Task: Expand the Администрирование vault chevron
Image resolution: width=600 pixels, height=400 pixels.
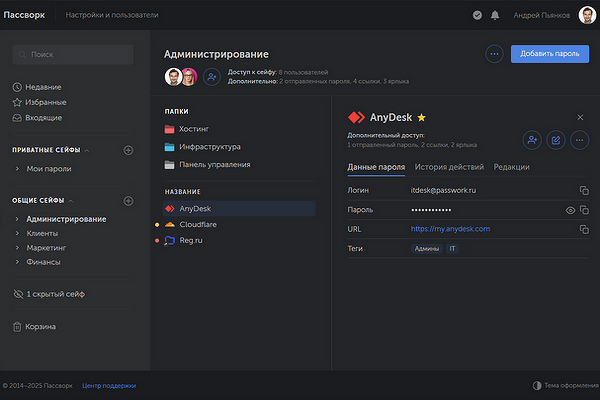Action: point(17,219)
